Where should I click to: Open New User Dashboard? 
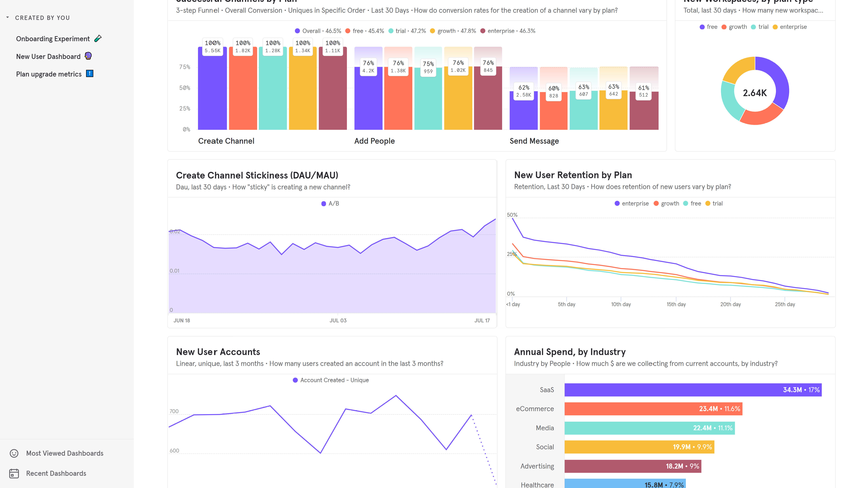click(48, 57)
